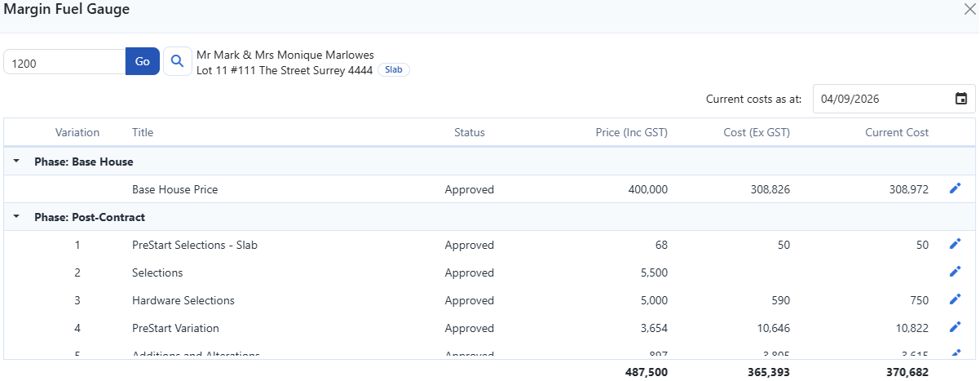This screenshot has width=980, height=381.
Task: Click the Lot 11 address text
Action: pos(285,70)
